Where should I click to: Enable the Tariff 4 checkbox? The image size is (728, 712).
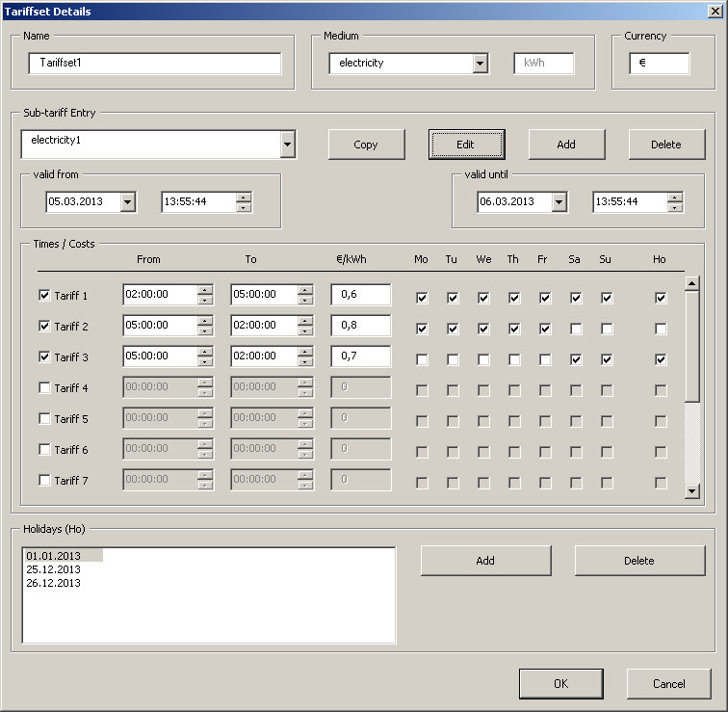(x=44, y=388)
